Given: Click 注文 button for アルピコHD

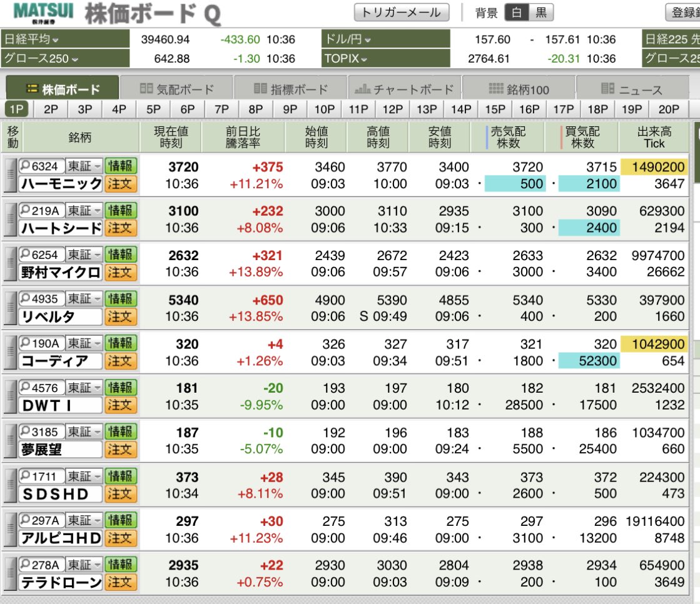Looking at the screenshot, I should coord(121,538).
